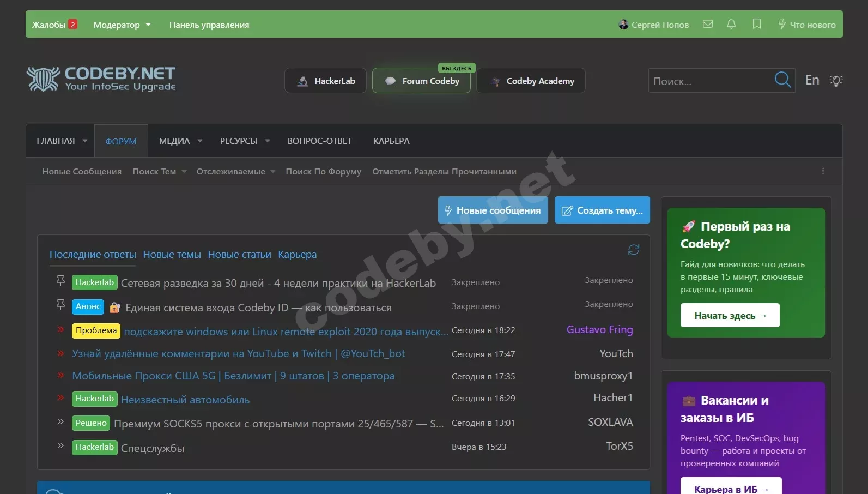Click the complaints badge showing 2
Image resolution: width=868 pixels, height=494 pixels.
coord(73,25)
